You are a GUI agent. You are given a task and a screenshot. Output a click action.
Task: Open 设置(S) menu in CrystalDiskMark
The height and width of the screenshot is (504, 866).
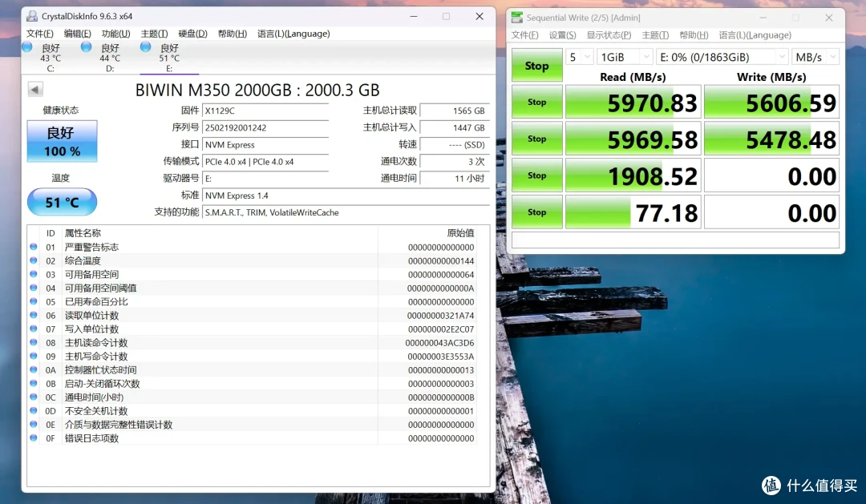[x=562, y=34]
